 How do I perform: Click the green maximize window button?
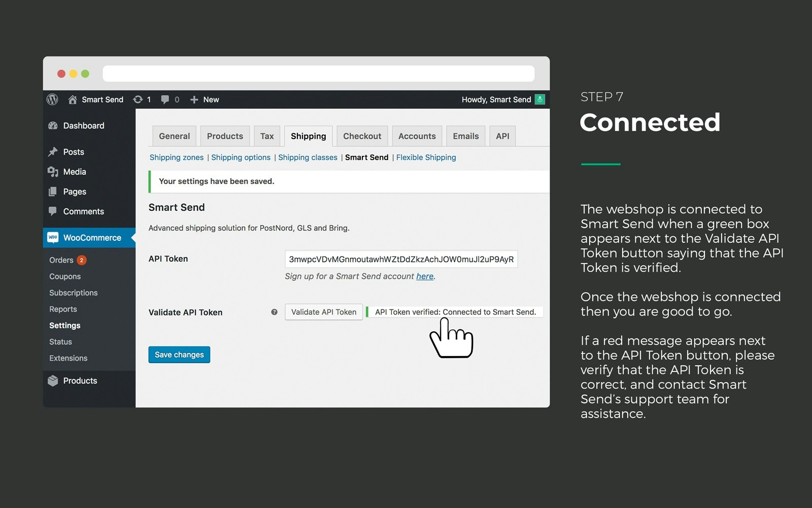tap(85, 74)
